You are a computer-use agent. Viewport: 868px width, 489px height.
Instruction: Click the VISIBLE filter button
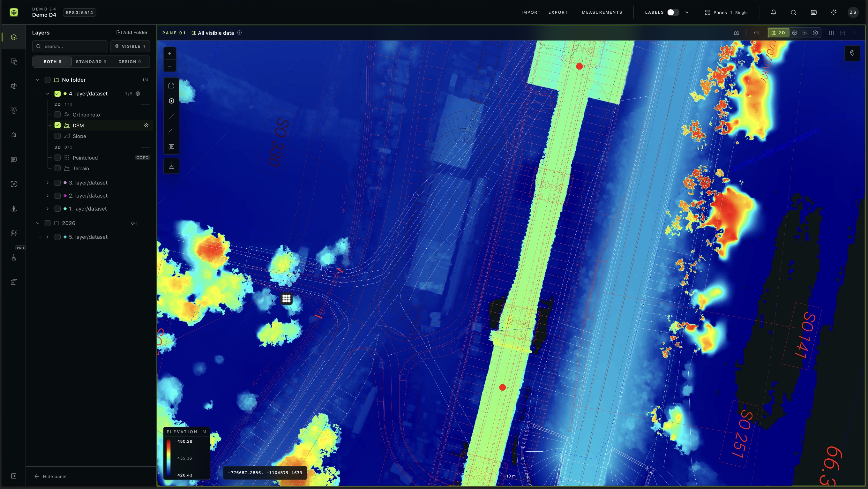click(x=130, y=46)
